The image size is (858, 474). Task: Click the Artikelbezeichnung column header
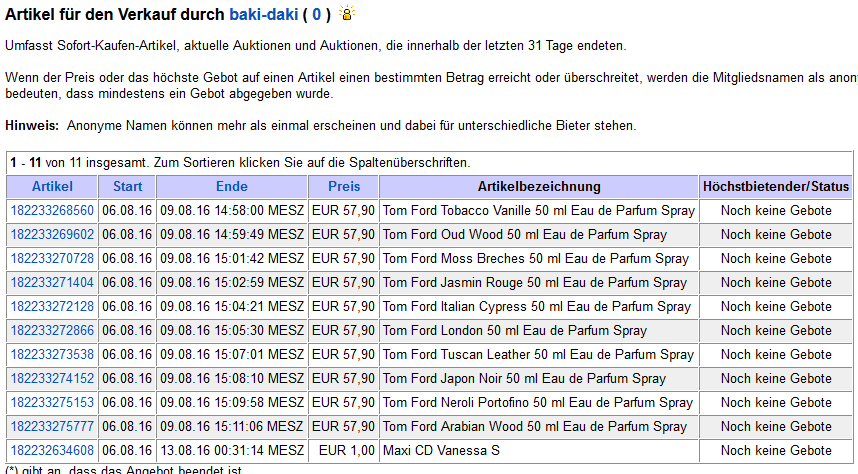(x=539, y=187)
